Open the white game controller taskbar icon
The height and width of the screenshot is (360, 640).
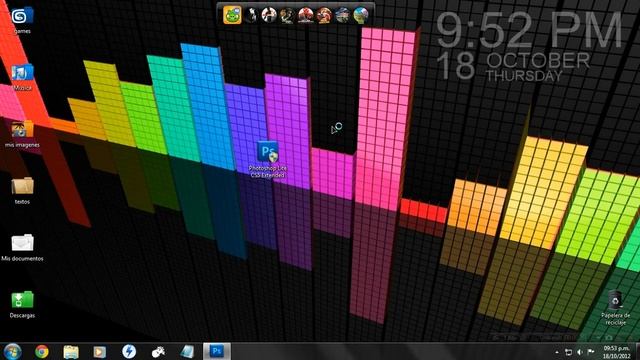(158, 351)
